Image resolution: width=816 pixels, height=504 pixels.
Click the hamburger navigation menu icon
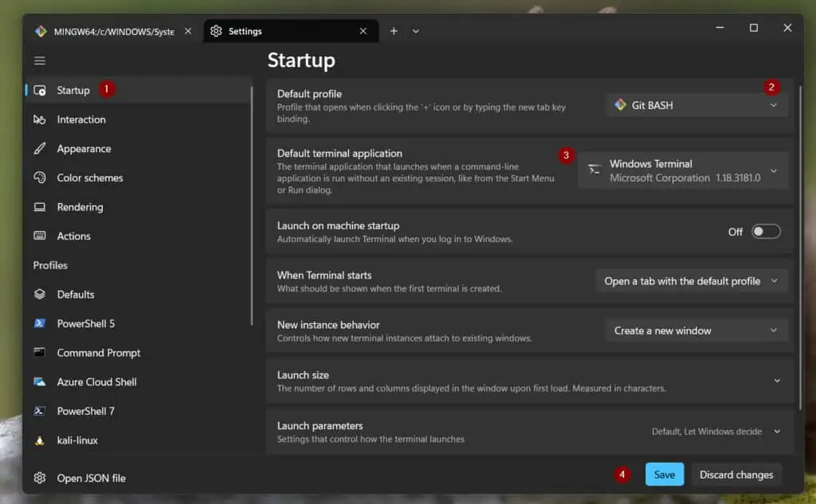click(40, 61)
